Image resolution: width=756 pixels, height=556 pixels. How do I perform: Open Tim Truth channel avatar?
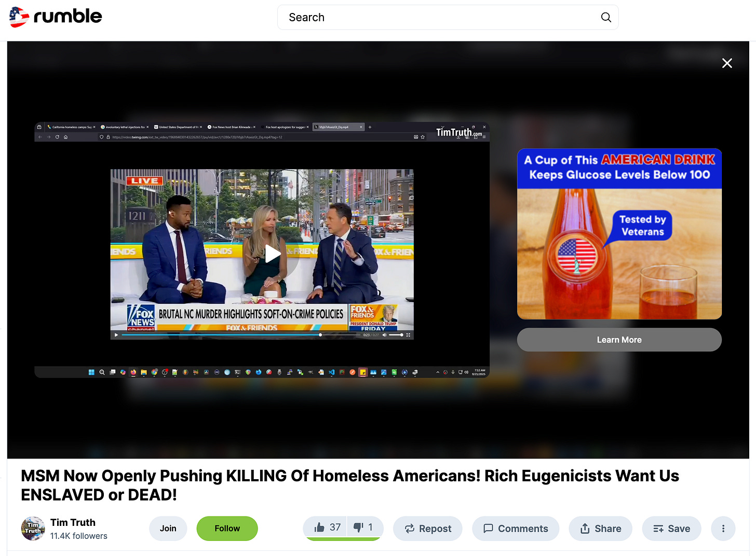[33, 528]
